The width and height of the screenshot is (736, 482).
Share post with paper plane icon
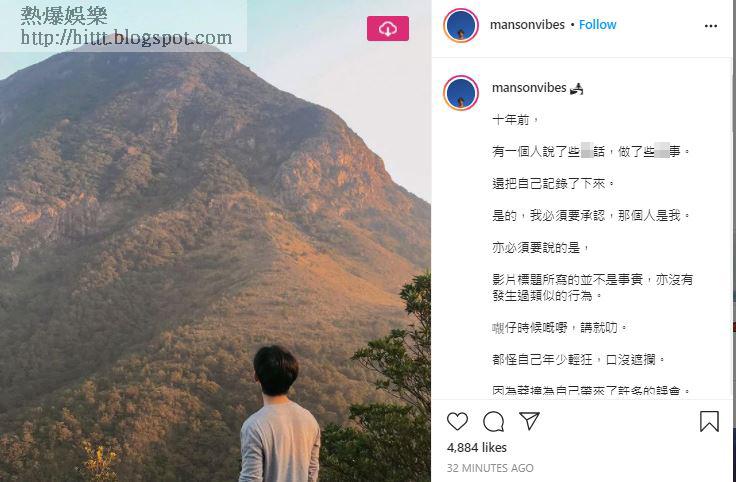click(x=529, y=421)
